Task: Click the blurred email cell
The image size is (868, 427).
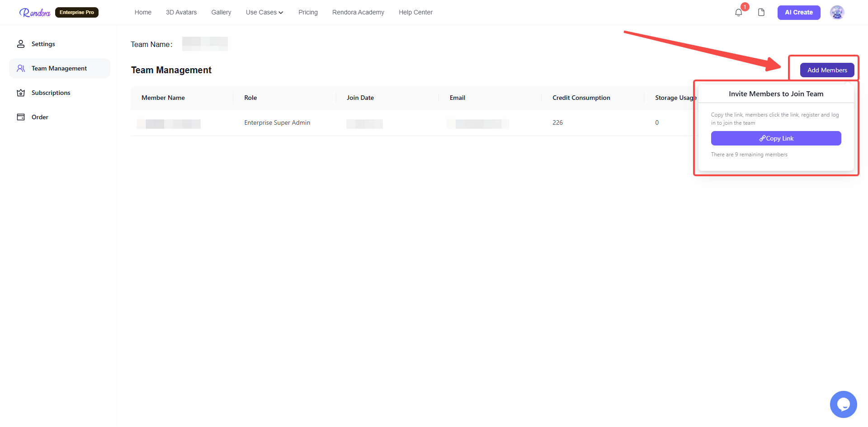Action: [478, 124]
